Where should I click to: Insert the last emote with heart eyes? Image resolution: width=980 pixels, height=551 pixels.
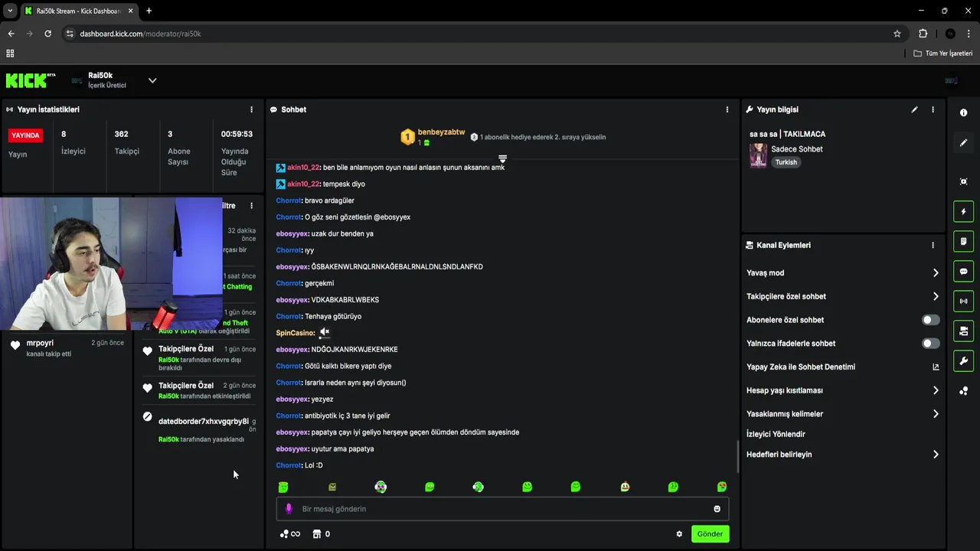pyautogui.click(x=721, y=487)
